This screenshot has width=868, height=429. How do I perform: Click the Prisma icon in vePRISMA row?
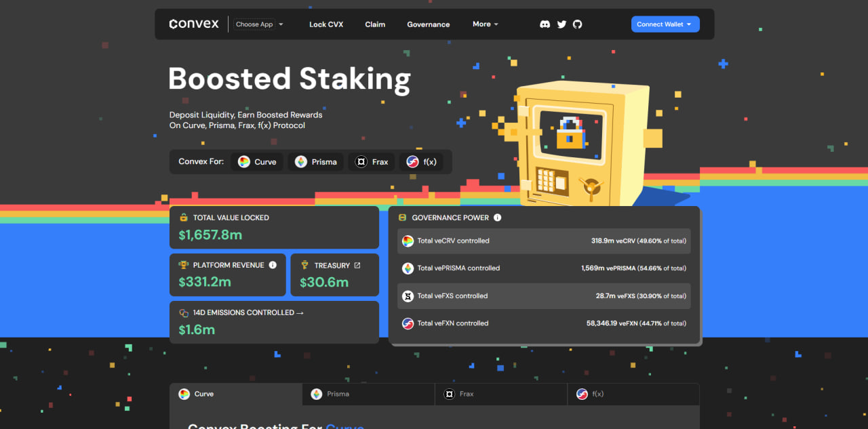(408, 268)
